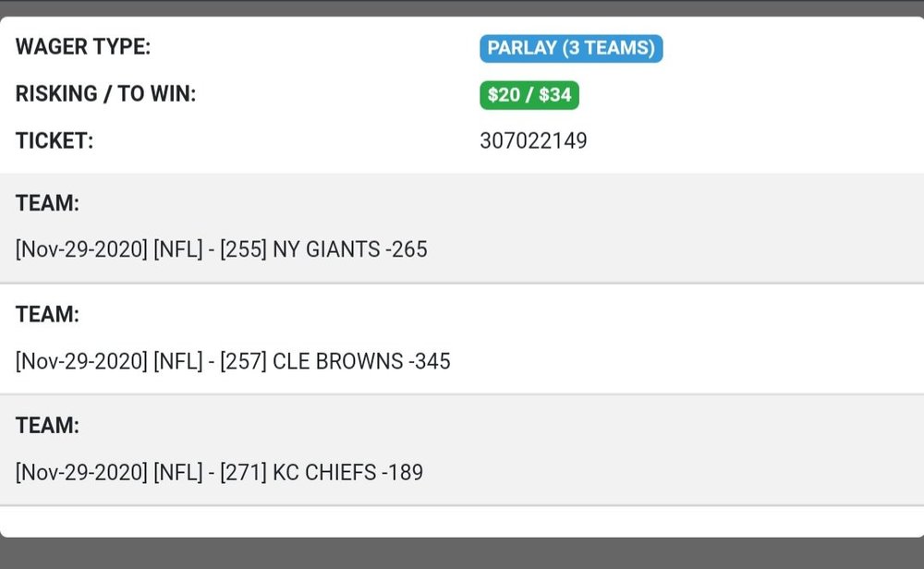This screenshot has height=569, width=924.
Task: Click the TEAM heading above NY Giants
Action: [47, 203]
